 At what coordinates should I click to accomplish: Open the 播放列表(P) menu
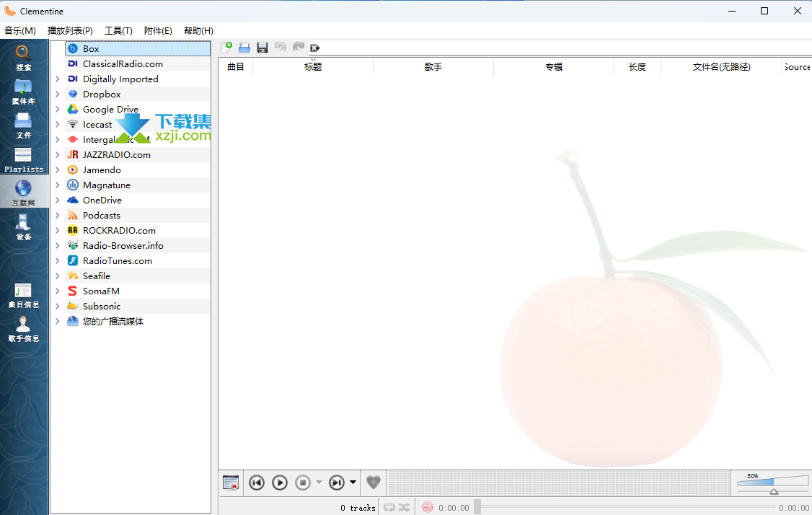click(x=70, y=30)
